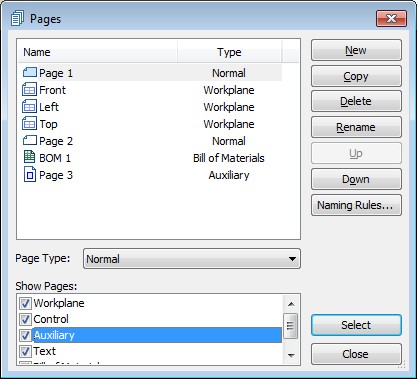Click the Auxiliary type cell of Page 3
This screenshot has width=417, height=379.
coord(229,175)
